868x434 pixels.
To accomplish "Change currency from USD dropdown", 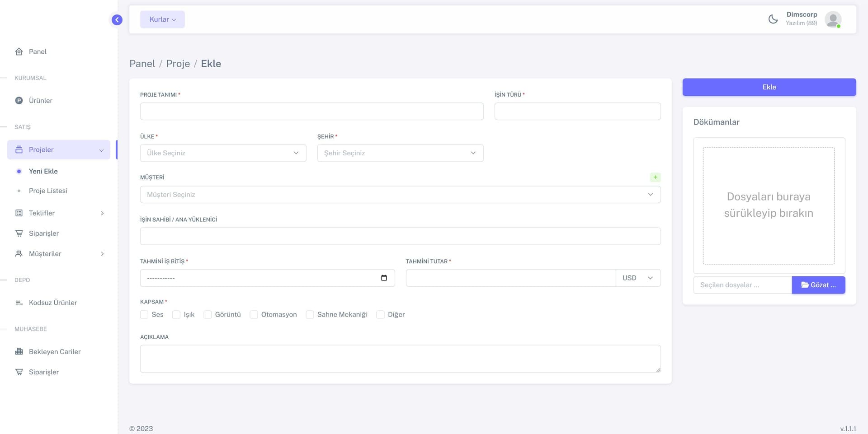I will pos(638,278).
